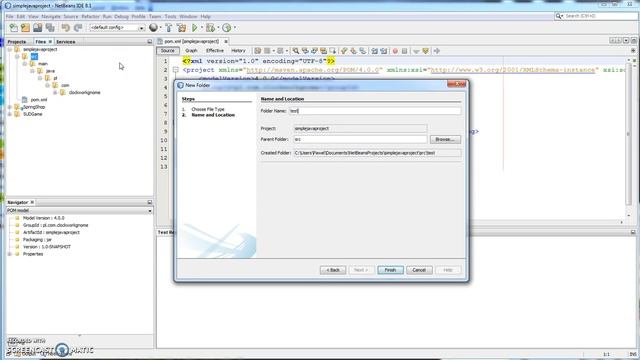Click the Maven POM URL link on line 2
Viewport: 640px width, 360px height.
coord(313,70)
